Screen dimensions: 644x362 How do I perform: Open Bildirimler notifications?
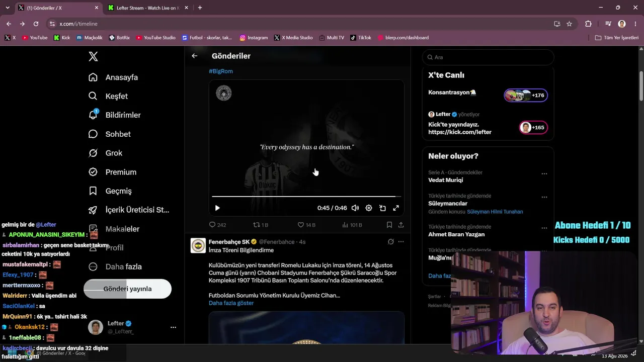click(x=115, y=115)
